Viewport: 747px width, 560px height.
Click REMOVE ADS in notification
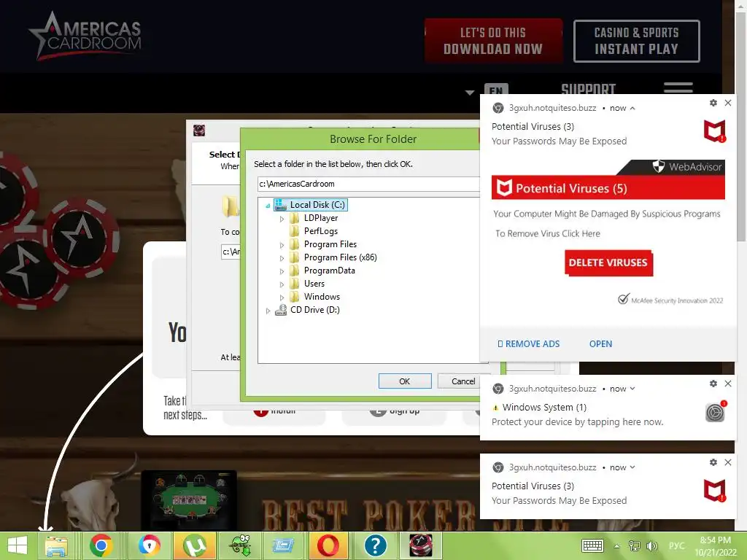point(529,344)
